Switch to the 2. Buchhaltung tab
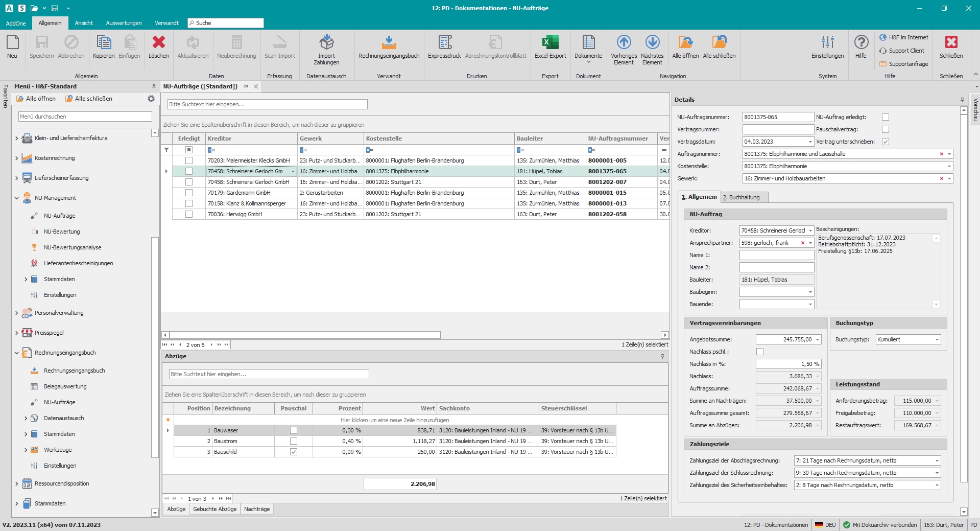This screenshot has height=531, width=980. click(x=741, y=197)
